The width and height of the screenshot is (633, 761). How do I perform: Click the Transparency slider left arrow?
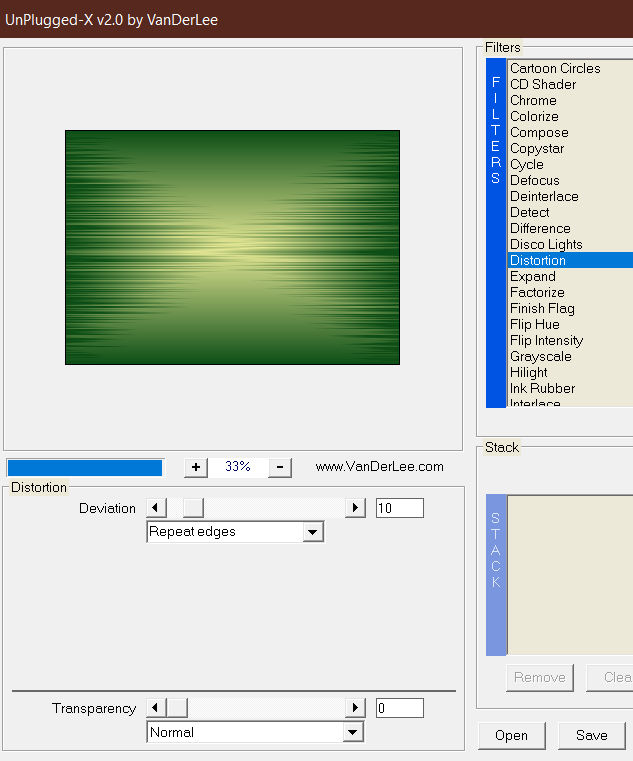point(156,708)
